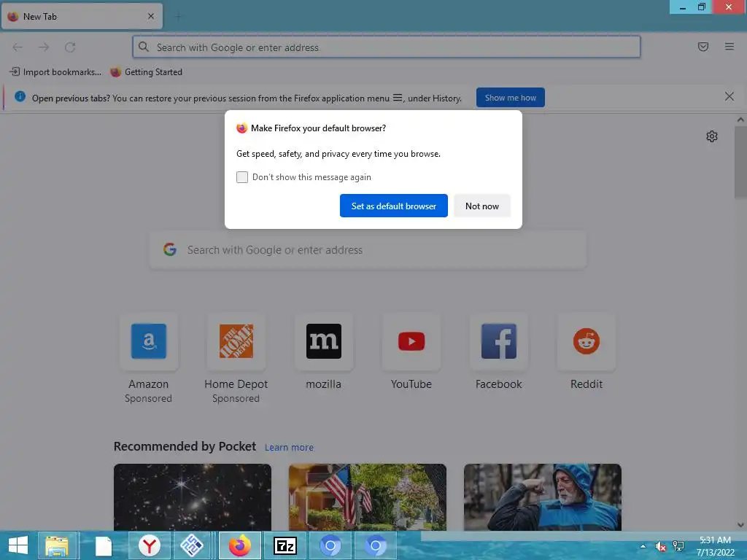Viewport: 747px width, 560px height.
Task: Click the page vertical scrollbar thumb
Action: tap(740, 162)
